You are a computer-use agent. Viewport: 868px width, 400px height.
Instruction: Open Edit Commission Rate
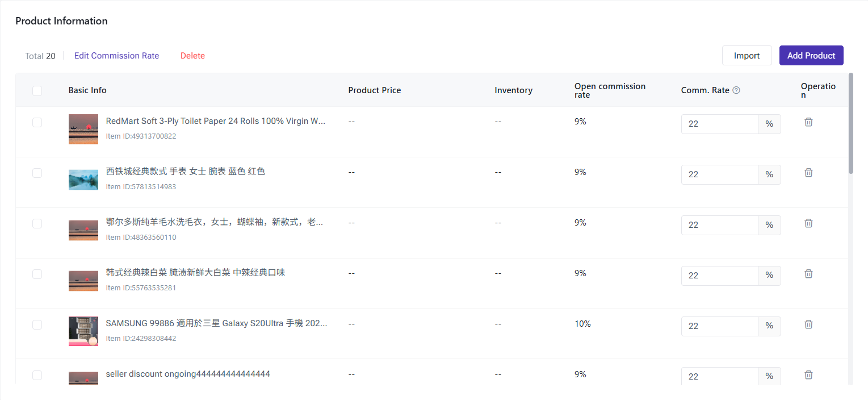pyautogui.click(x=116, y=56)
